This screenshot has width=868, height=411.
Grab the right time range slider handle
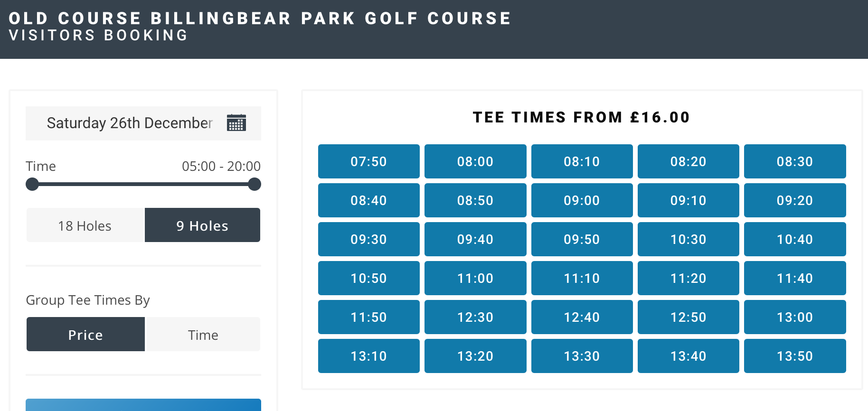point(255,184)
